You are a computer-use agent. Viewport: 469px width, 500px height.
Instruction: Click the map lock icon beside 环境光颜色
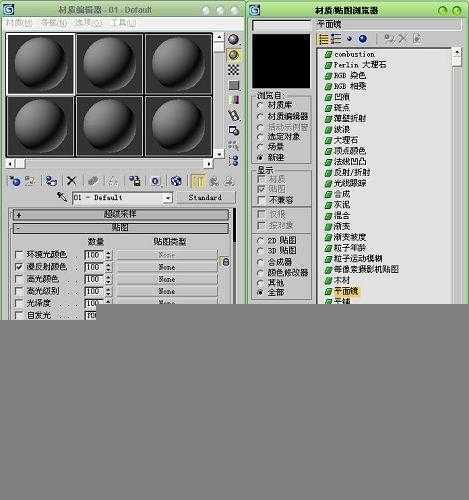coord(226,262)
